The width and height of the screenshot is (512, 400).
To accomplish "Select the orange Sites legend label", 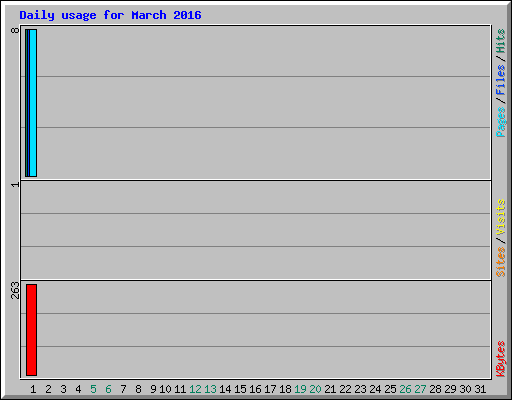I will pos(500,262).
